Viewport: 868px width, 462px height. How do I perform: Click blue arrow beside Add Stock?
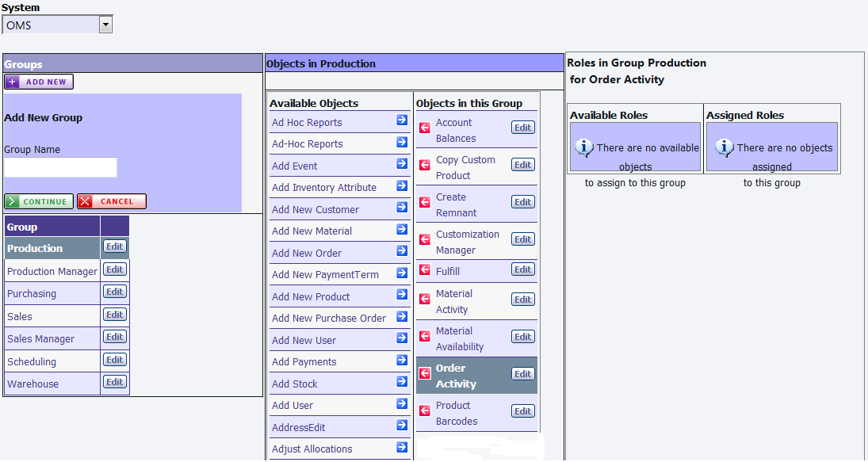pos(402,383)
